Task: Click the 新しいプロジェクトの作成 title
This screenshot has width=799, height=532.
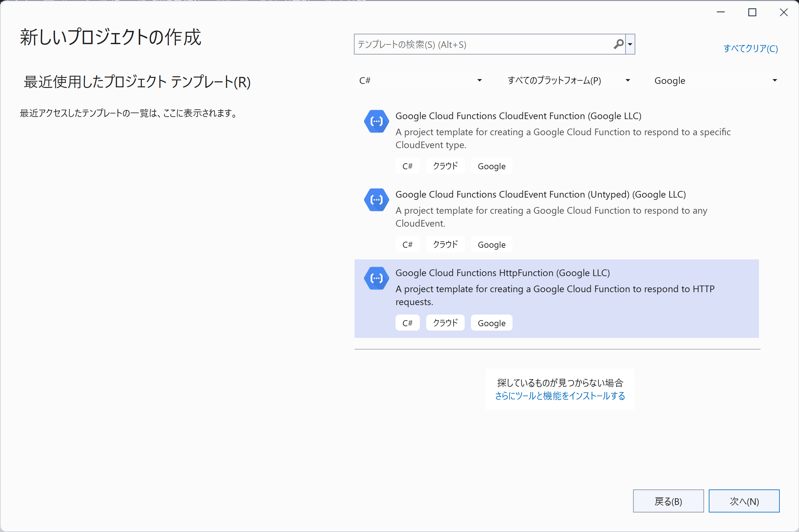Action: (111, 37)
